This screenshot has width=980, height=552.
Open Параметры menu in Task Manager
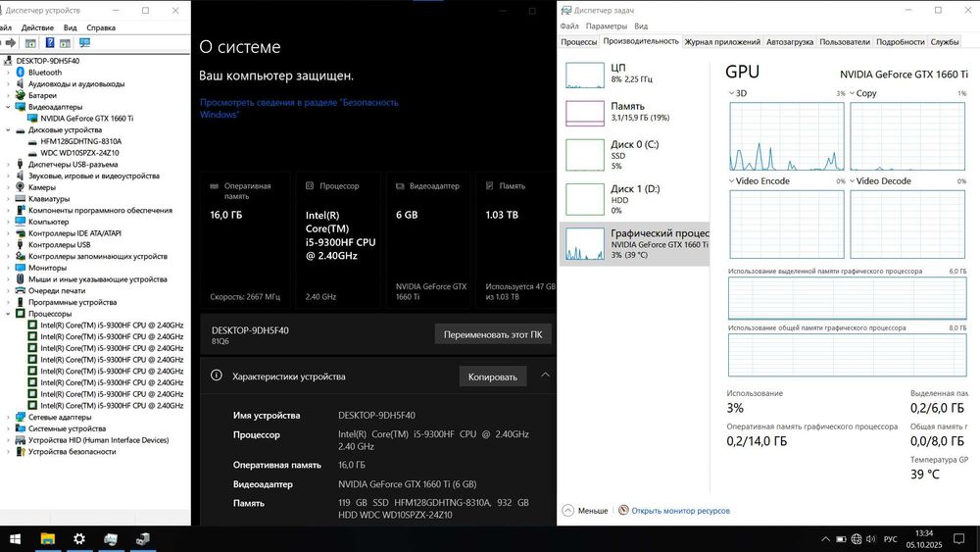click(607, 26)
